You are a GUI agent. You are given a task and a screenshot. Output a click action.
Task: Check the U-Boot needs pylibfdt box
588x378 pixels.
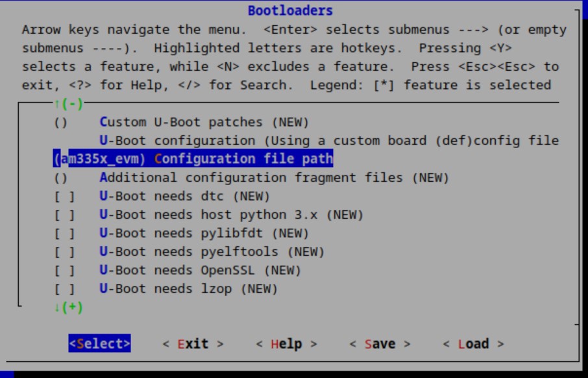(x=64, y=233)
